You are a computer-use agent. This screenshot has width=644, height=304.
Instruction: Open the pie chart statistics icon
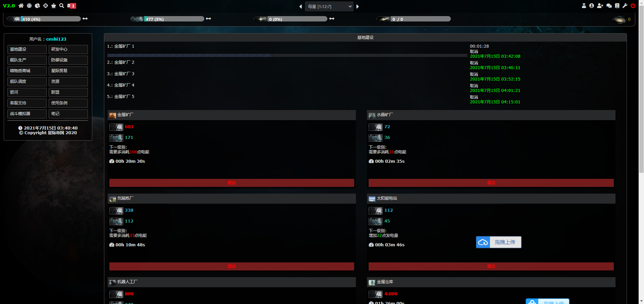(37, 6)
